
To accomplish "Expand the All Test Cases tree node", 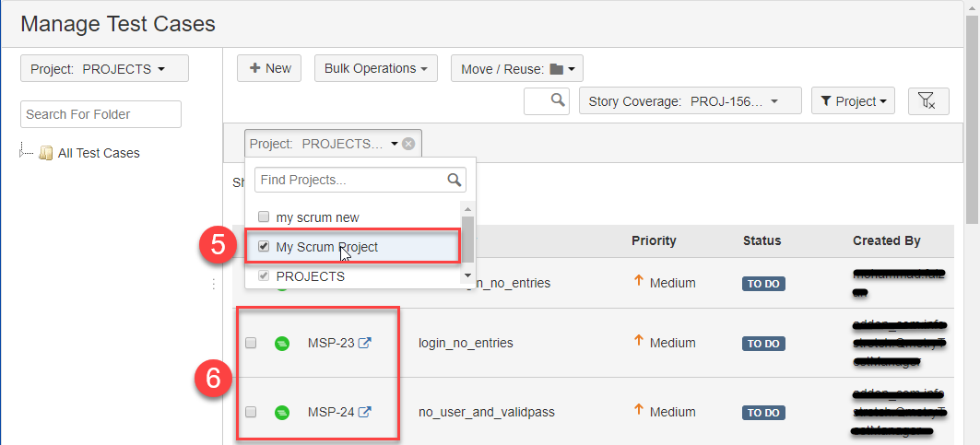I will [x=24, y=153].
